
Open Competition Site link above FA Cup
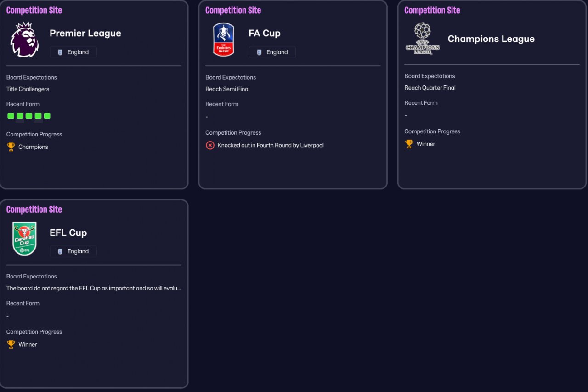click(x=233, y=10)
